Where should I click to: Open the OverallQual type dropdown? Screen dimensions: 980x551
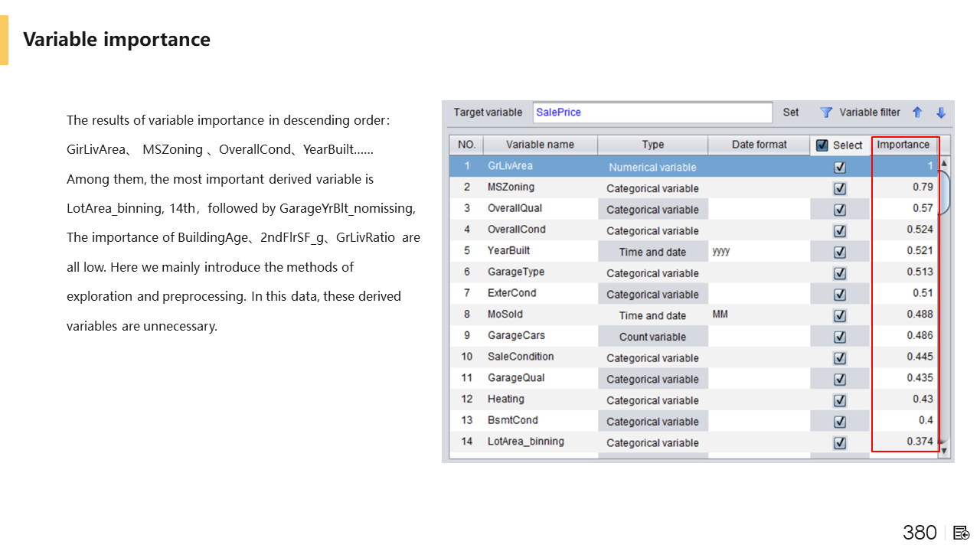click(x=652, y=210)
